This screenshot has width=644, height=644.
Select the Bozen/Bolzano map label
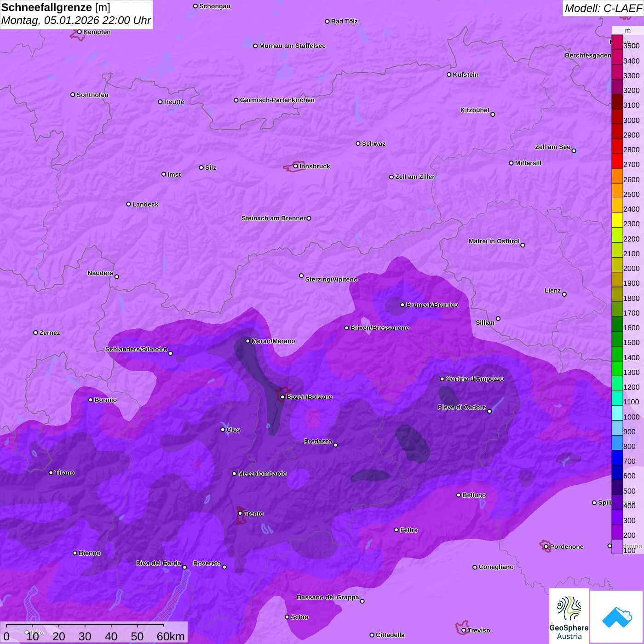click(x=309, y=397)
